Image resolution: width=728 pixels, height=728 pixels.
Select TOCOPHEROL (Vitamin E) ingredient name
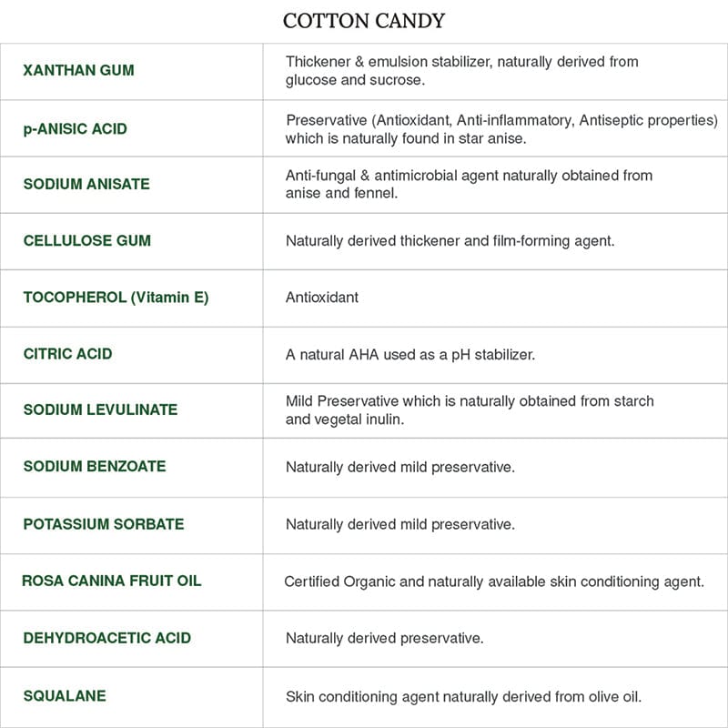click(x=116, y=298)
